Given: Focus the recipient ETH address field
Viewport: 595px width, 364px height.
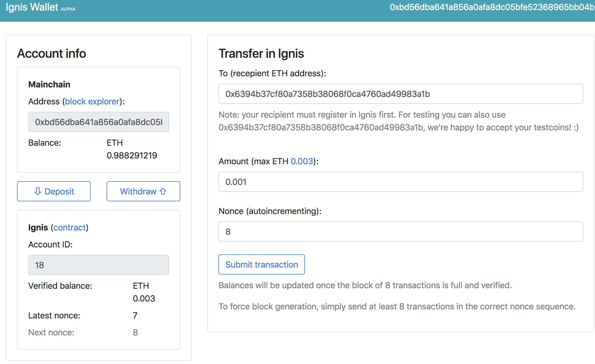Looking at the screenshot, I should pos(401,94).
